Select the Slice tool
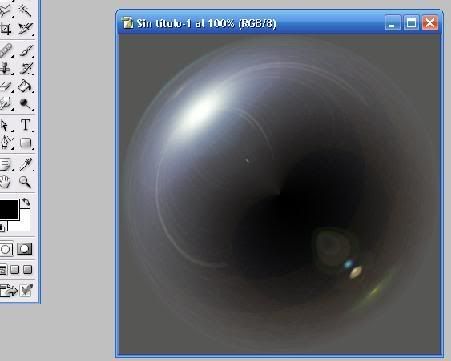The height and width of the screenshot is (361, 451). click(25, 29)
